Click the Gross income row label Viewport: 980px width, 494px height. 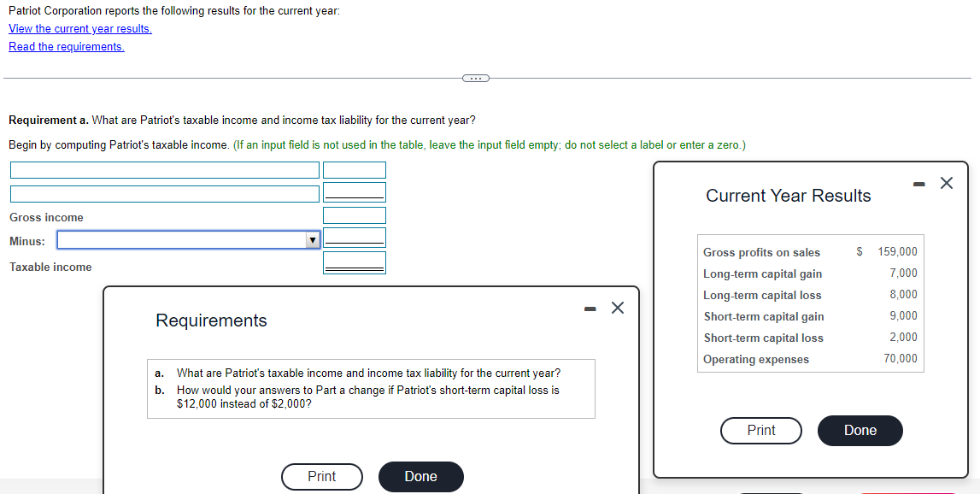[46, 218]
